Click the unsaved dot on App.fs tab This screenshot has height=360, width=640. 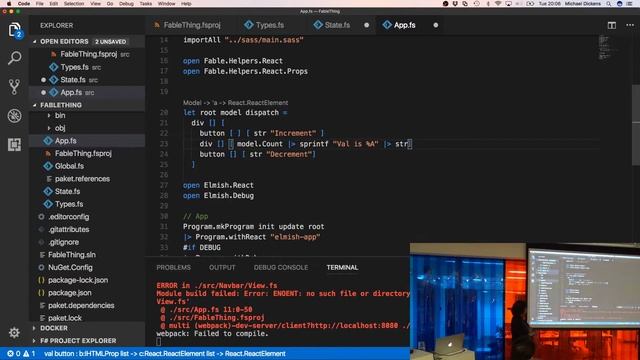click(436, 25)
